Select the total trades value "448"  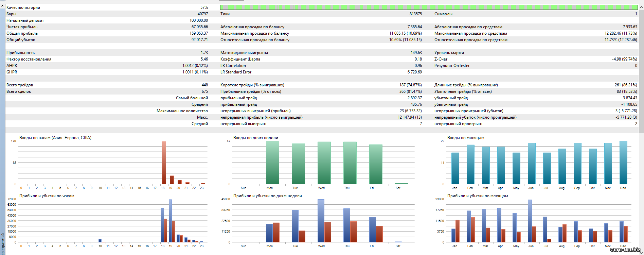204,85
